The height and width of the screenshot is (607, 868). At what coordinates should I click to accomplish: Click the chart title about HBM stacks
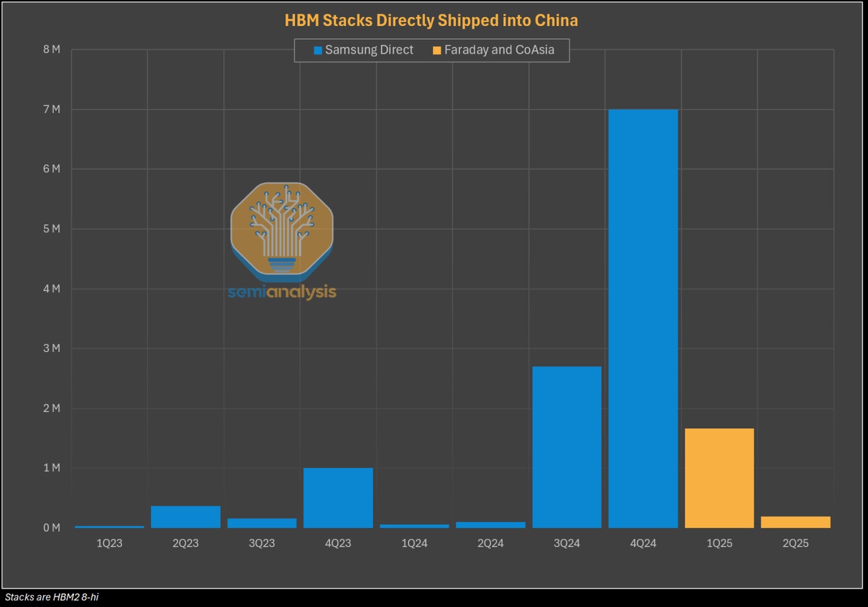coord(431,20)
